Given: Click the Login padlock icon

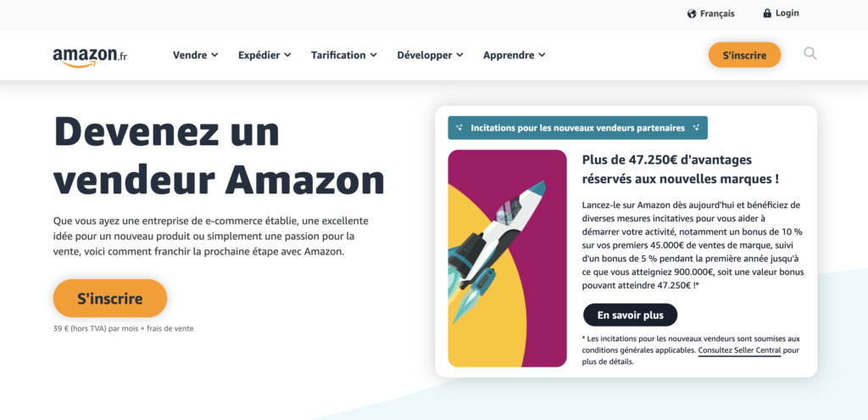Looking at the screenshot, I should [766, 13].
